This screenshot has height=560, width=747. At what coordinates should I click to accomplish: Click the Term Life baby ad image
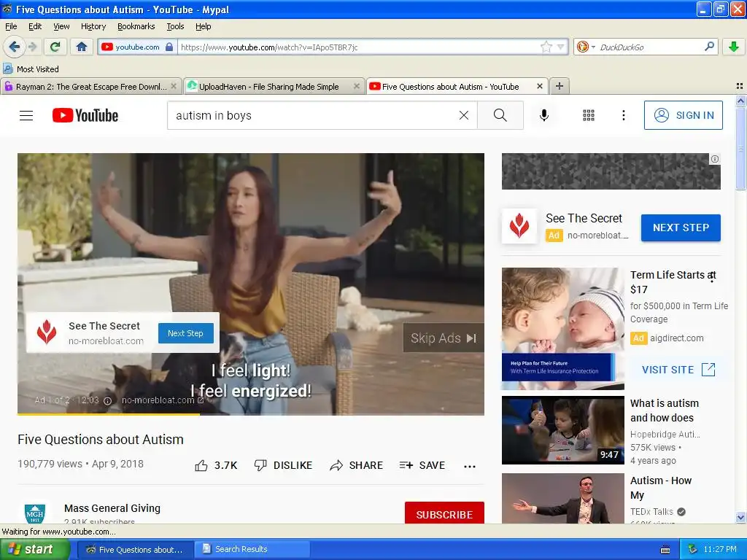click(562, 329)
